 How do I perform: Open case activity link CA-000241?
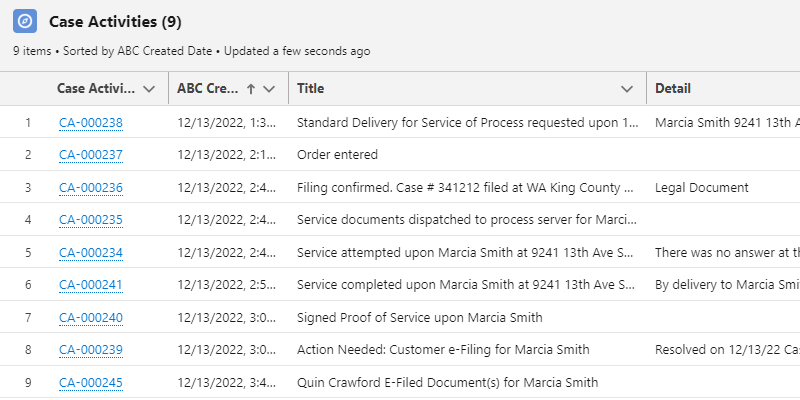pos(91,285)
